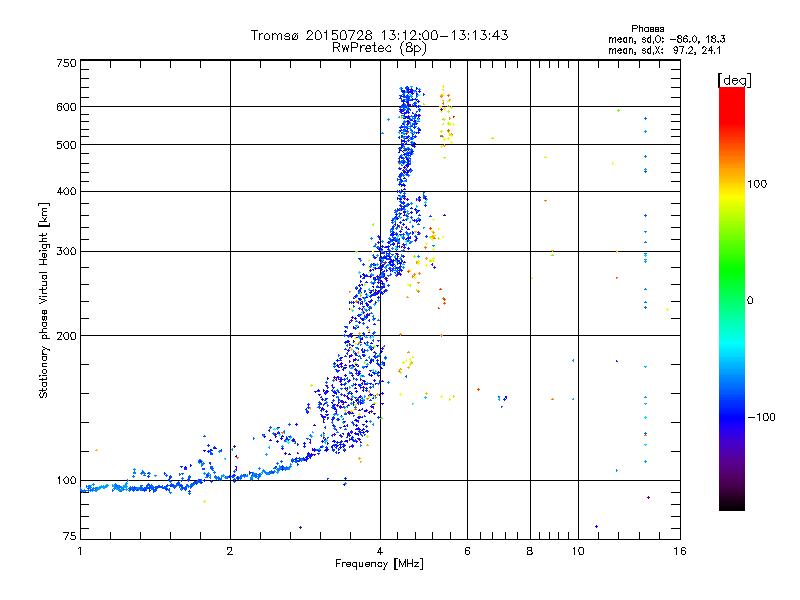Image resolution: width=800 pixels, height=600 pixels.
Task: Click the 'mean, sd,X: 97.2, 24.1' line
Action: [664, 50]
